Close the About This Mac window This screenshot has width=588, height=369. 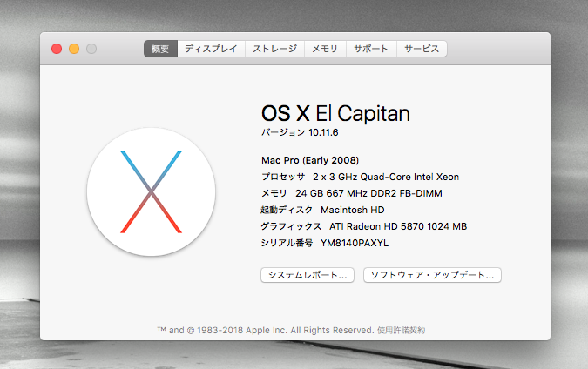[x=57, y=49]
